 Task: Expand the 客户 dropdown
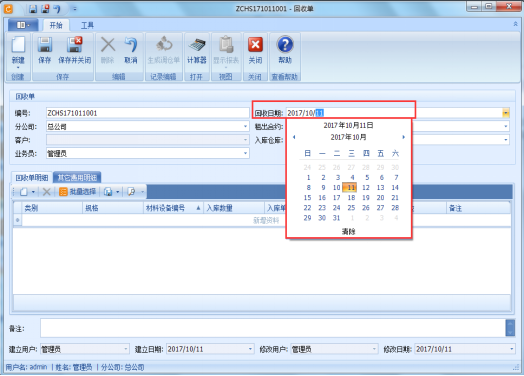coord(245,140)
